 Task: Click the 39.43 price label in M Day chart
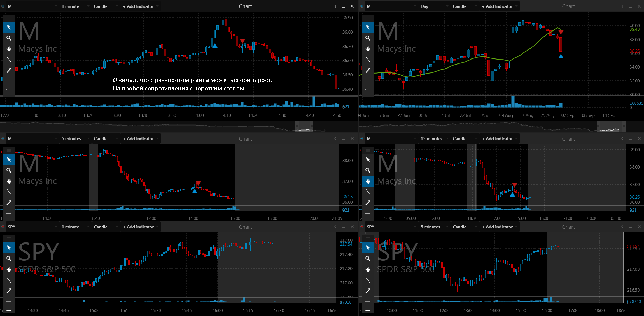pyautogui.click(x=635, y=29)
